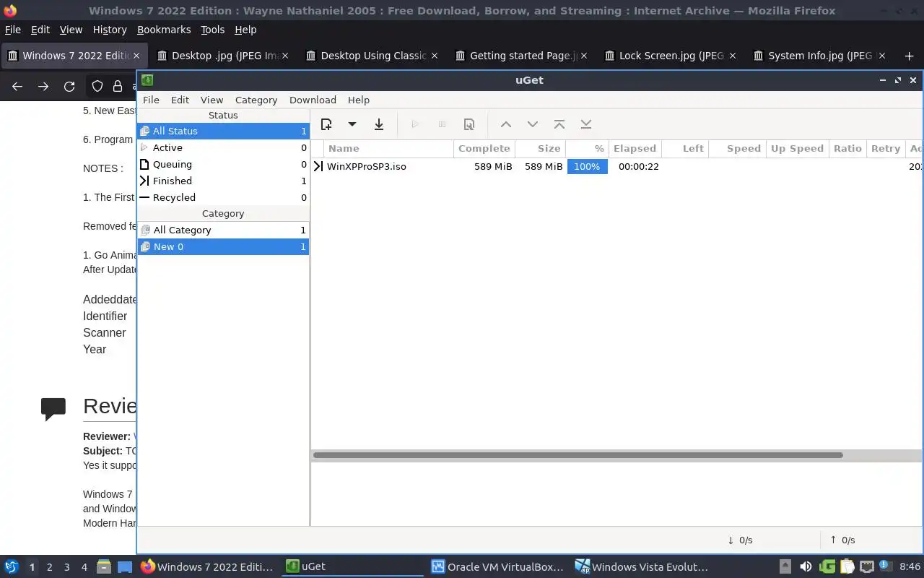Image resolution: width=924 pixels, height=578 pixels.
Task: Open a new Firefox tab with plus button
Action: 909,56
